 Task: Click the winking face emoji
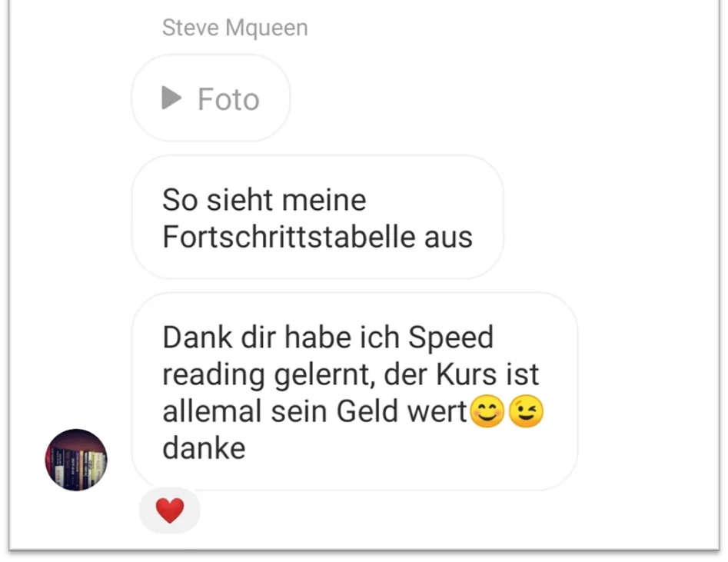(526, 411)
